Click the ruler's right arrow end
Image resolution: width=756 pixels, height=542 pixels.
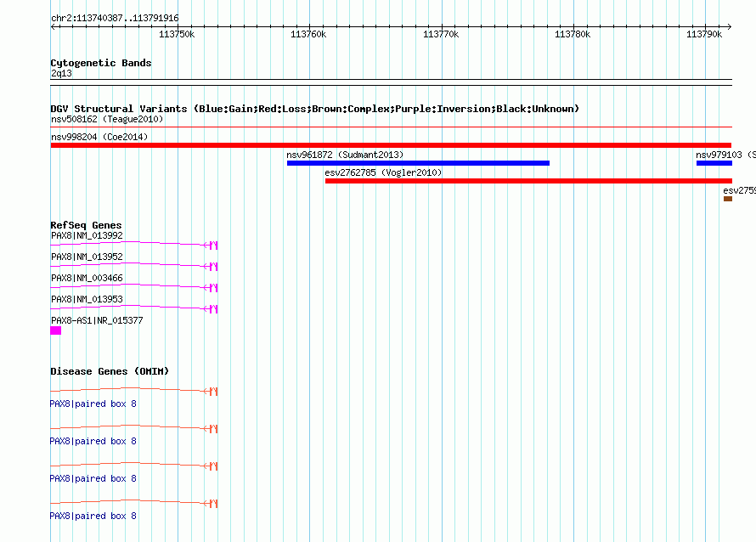(x=730, y=27)
